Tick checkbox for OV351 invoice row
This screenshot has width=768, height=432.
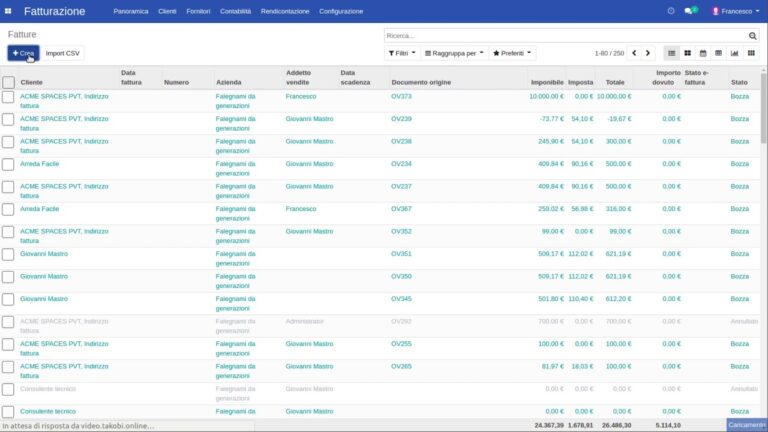coord(8,255)
